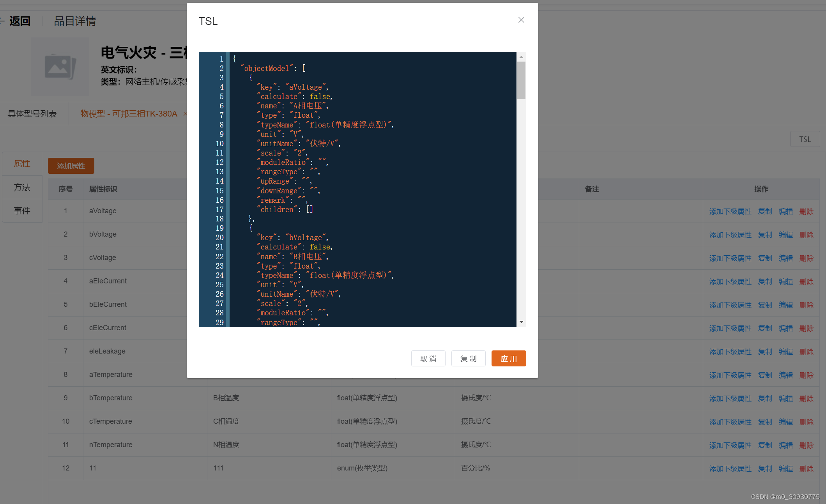Viewport: 826px width, 504px height.
Task: Click the product image placeholder thumbnail
Action: pos(60,67)
